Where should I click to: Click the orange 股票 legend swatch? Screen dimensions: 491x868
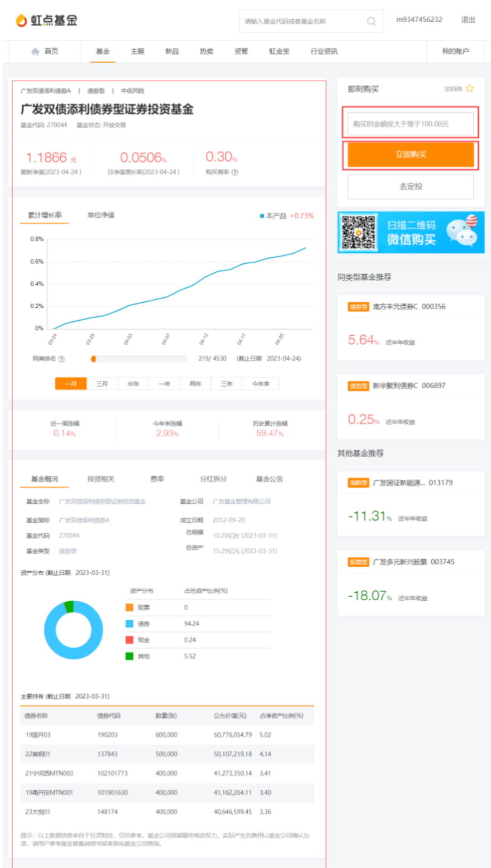point(130,608)
